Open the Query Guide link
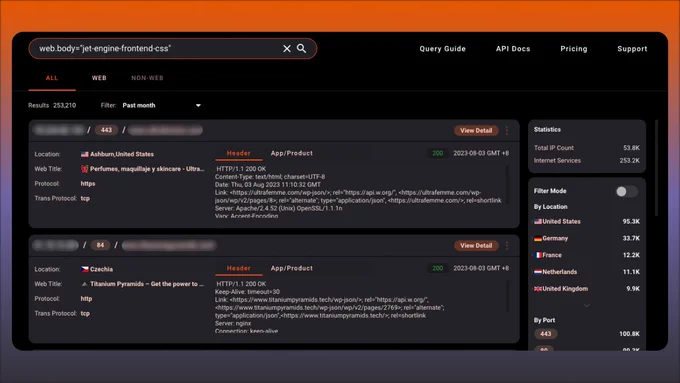This screenshot has width=680, height=383. [x=442, y=49]
